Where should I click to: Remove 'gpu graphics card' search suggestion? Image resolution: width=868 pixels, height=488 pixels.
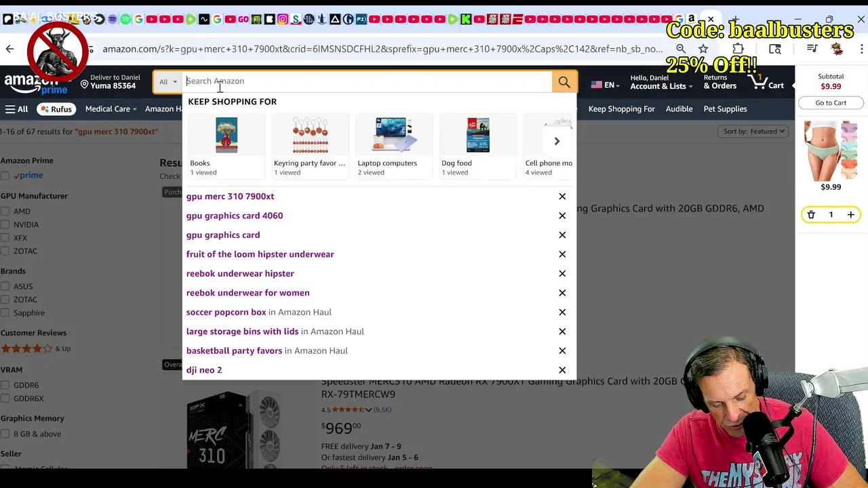pyautogui.click(x=562, y=235)
